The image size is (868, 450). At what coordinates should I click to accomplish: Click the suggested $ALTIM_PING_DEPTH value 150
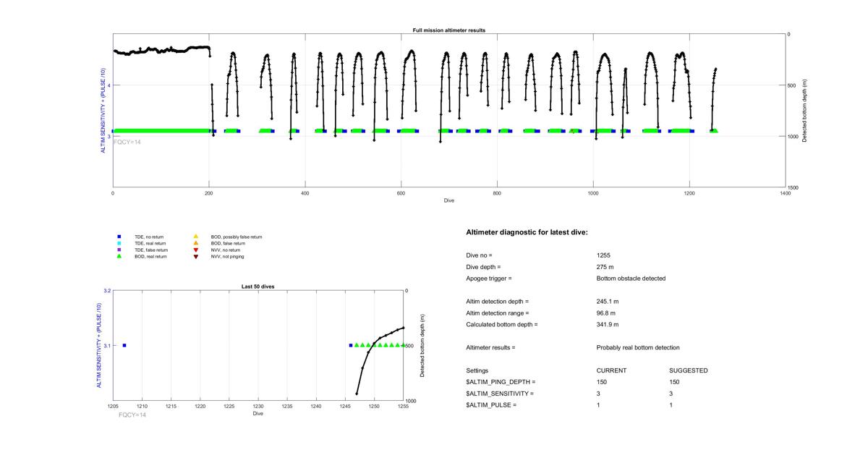coord(674,382)
